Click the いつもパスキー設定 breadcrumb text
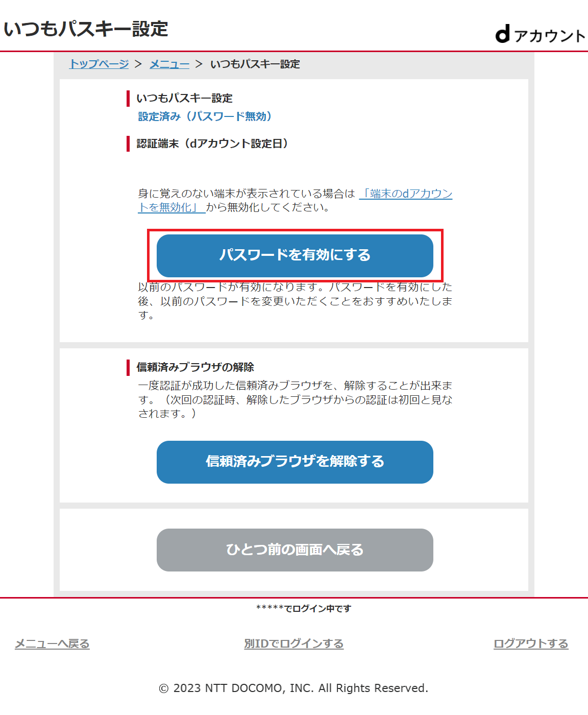 pos(255,64)
